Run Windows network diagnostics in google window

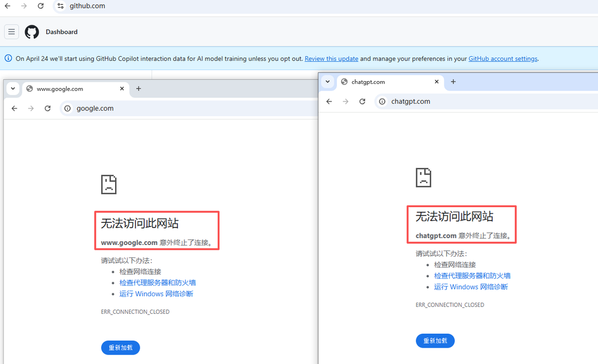click(x=157, y=293)
